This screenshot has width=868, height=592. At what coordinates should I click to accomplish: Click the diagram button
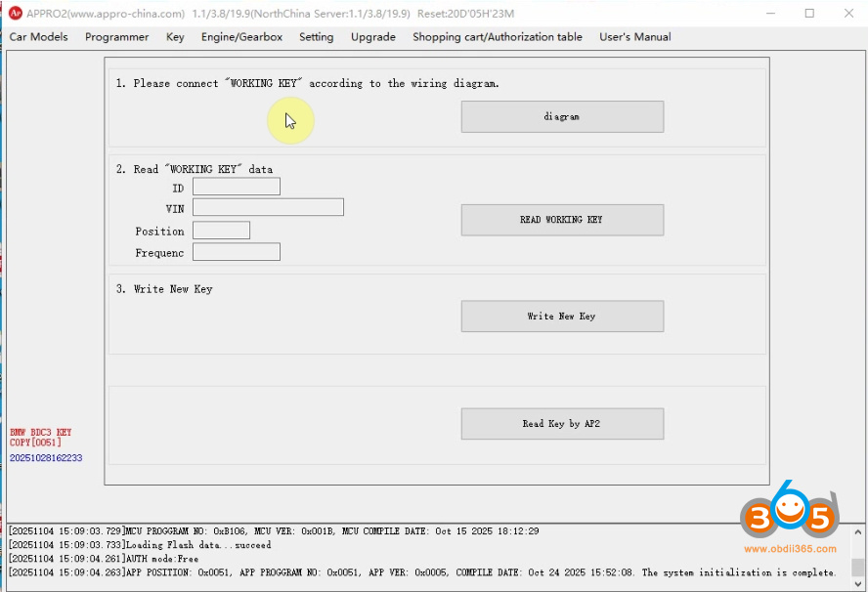click(x=562, y=116)
